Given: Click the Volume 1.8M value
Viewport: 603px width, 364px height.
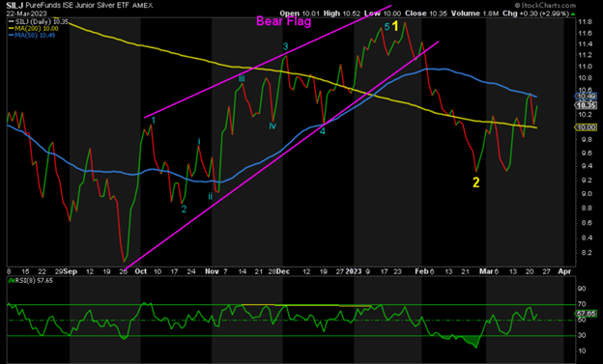Looking at the screenshot, I should 474,14.
